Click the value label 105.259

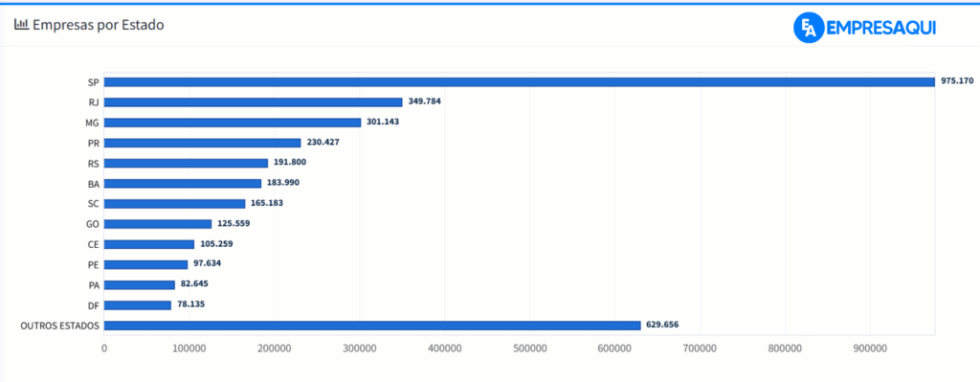tap(216, 243)
